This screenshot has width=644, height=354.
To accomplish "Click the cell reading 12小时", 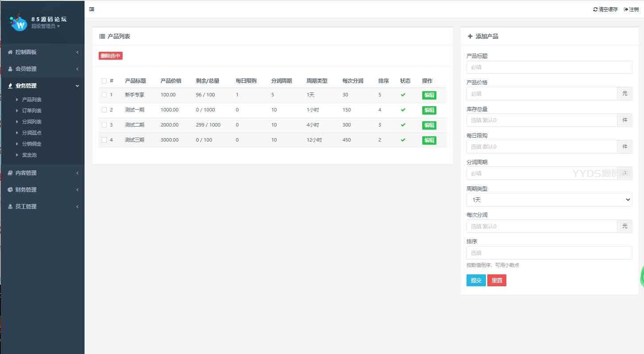I will [x=314, y=140].
